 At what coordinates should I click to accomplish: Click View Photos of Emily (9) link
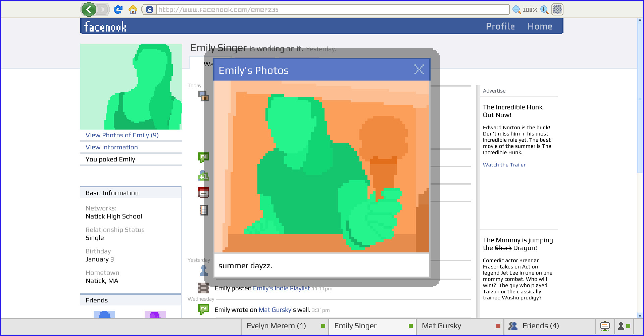pyautogui.click(x=122, y=135)
